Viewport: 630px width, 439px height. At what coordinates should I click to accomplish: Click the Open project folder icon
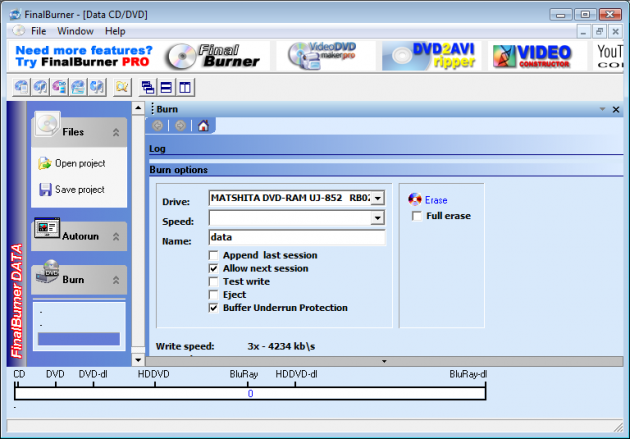click(x=45, y=163)
